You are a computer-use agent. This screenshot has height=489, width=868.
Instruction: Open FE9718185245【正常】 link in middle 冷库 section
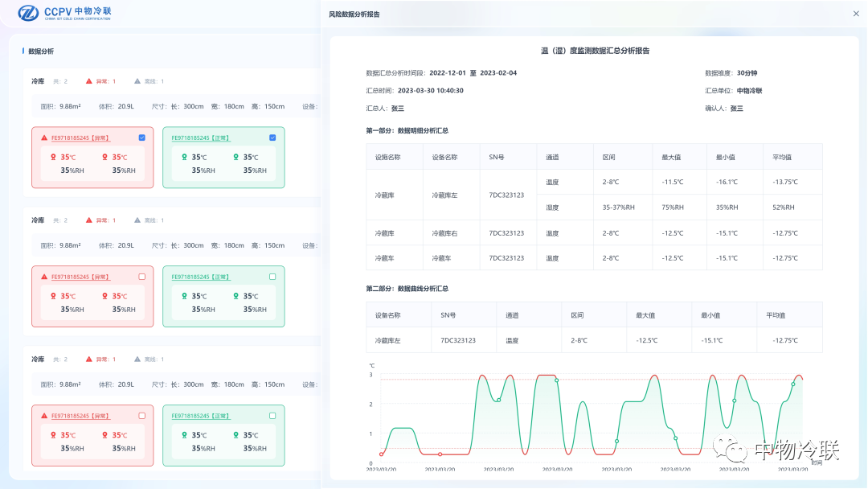pyautogui.click(x=200, y=277)
